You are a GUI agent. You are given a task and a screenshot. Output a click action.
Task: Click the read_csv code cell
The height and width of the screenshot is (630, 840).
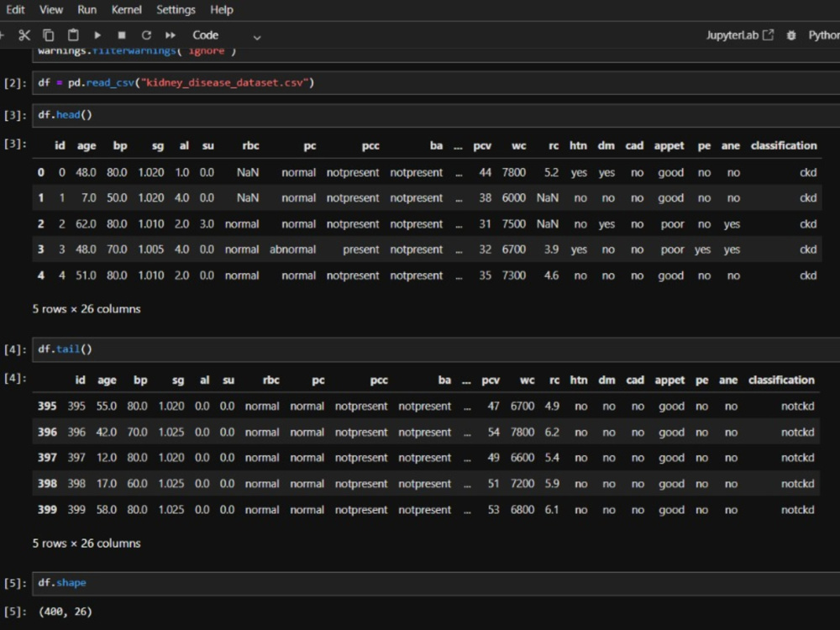point(436,82)
